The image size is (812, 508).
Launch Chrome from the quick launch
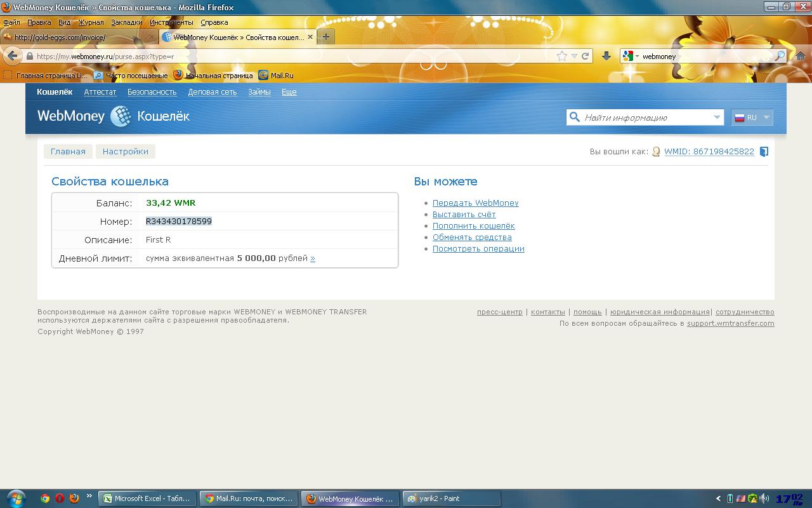click(45, 498)
